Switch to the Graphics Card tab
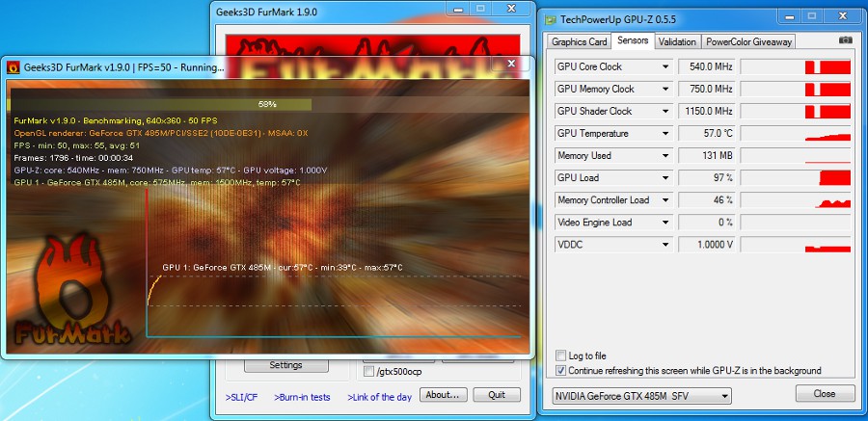The image size is (868, 421). coord(579,41)
